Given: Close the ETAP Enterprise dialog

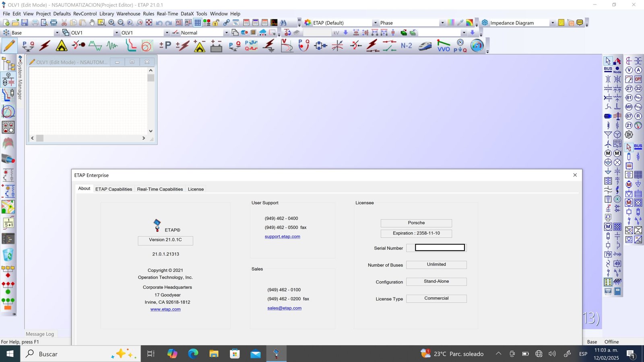Looking at the screenshot, I should coord(575,175).
